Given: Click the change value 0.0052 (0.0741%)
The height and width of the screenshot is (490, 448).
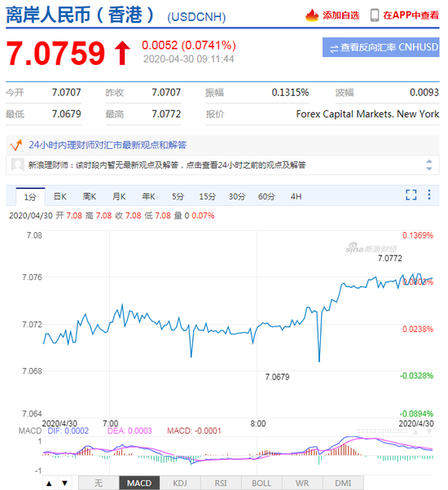Looking at the screenshot, I should click(189, 46).
